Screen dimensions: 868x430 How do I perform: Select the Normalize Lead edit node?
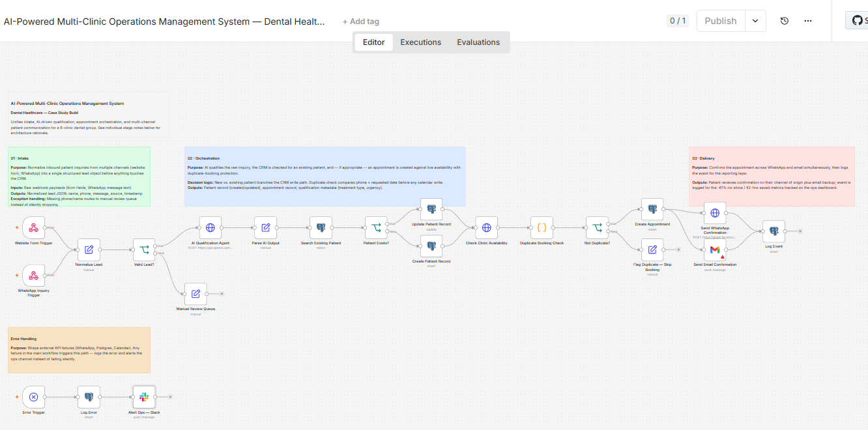[89, 250]
